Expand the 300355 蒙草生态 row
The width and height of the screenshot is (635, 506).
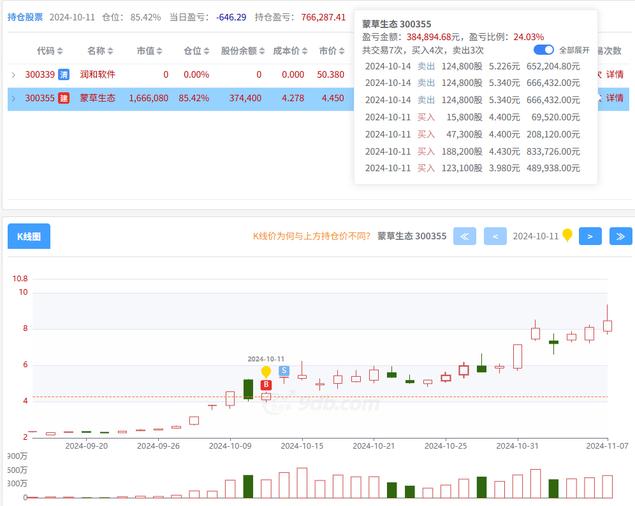coord(13,98)
